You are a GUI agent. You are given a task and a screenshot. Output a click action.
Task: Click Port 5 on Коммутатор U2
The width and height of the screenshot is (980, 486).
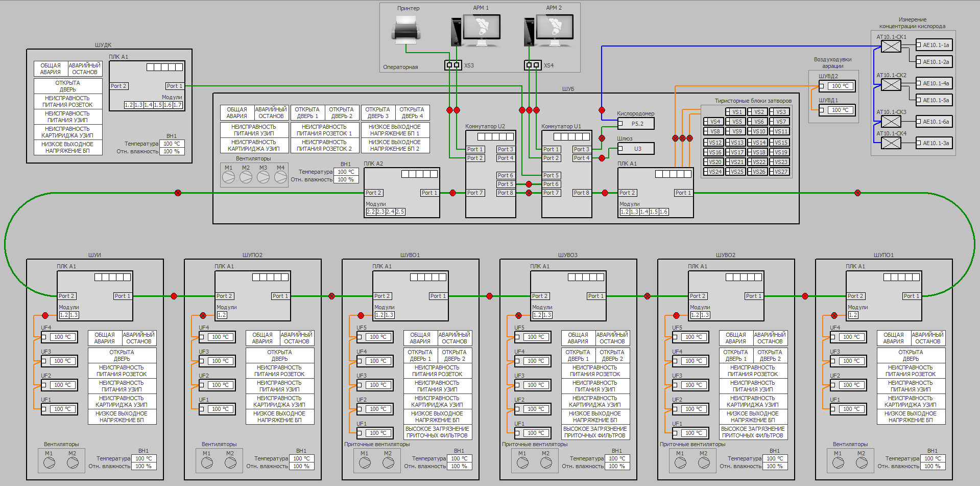pos(505,184)
